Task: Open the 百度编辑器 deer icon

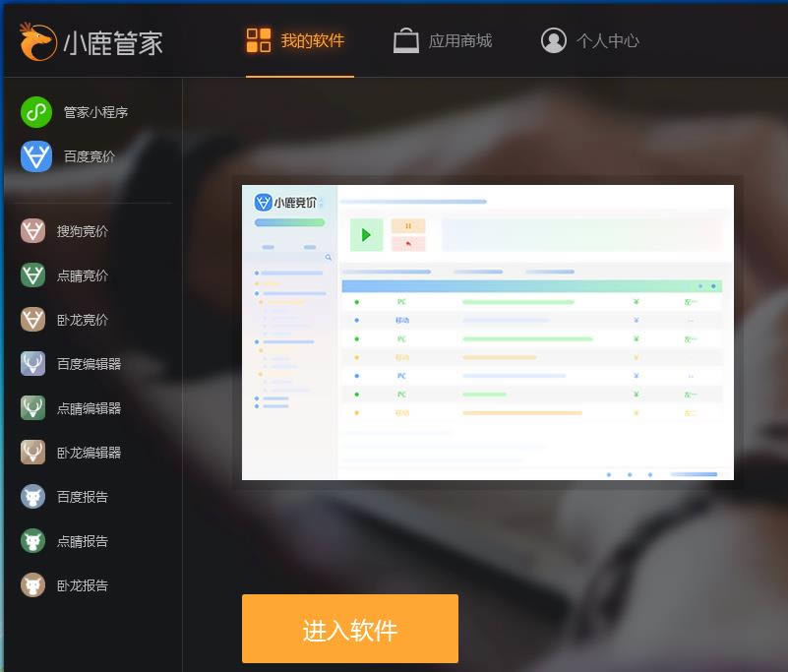Action: pos(33,364)
